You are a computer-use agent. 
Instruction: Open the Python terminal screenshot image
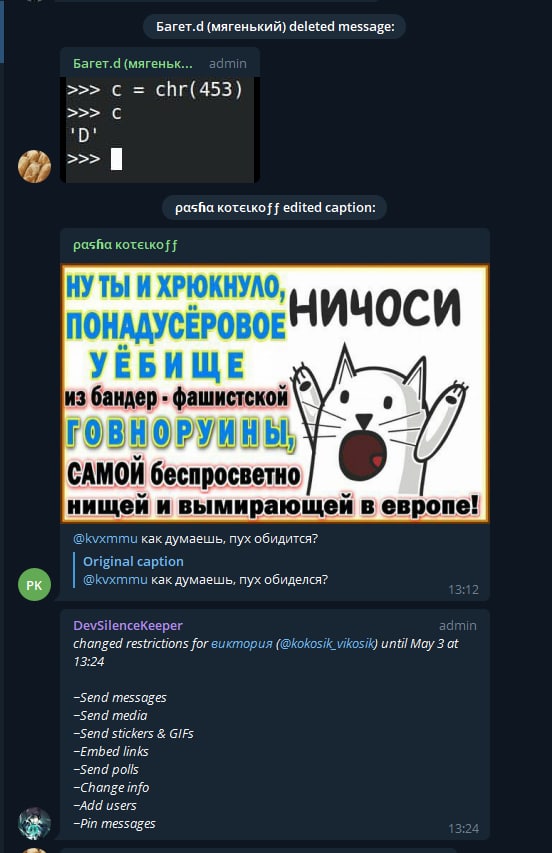point(160,129)
